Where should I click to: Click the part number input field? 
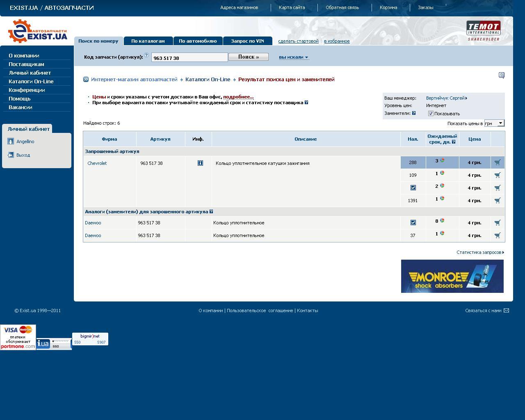point(189,58)
